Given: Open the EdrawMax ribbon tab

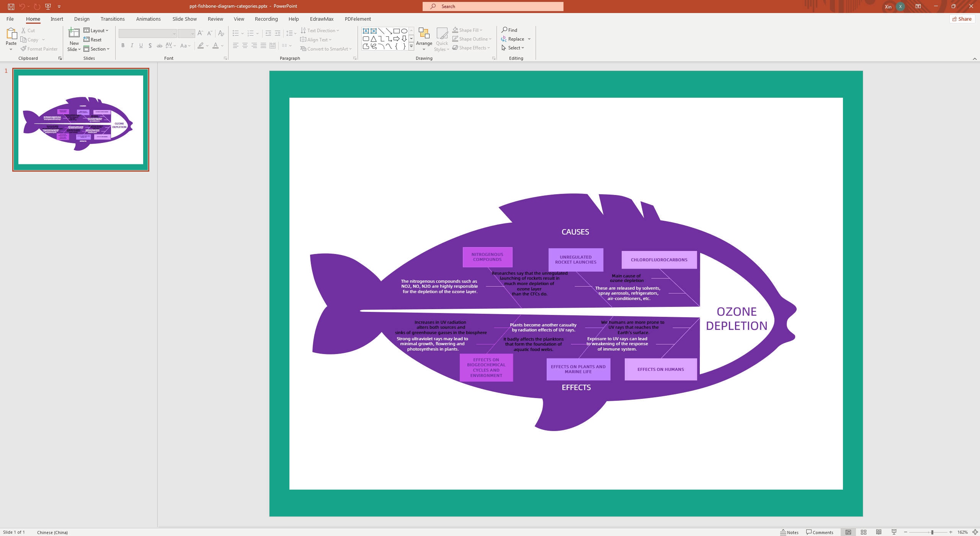Looking at the screenshot, I should (x=321, y=19).
